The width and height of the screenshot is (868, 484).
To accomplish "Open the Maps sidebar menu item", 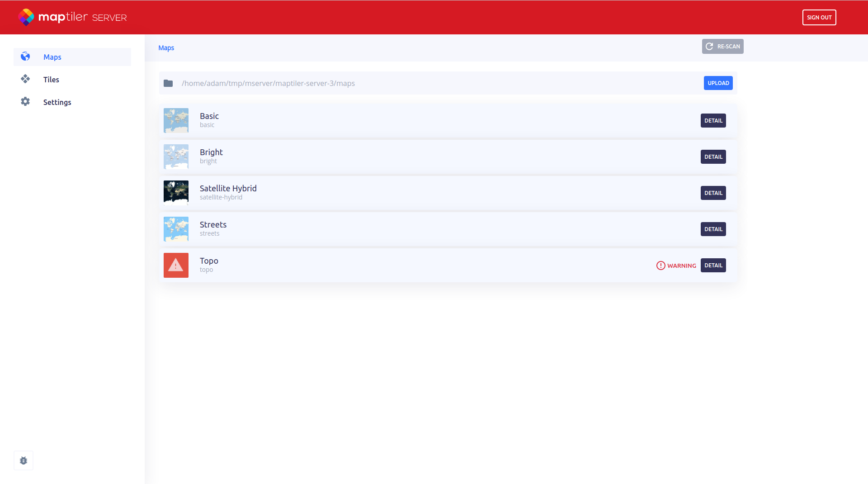I will [x=52, y=57].
